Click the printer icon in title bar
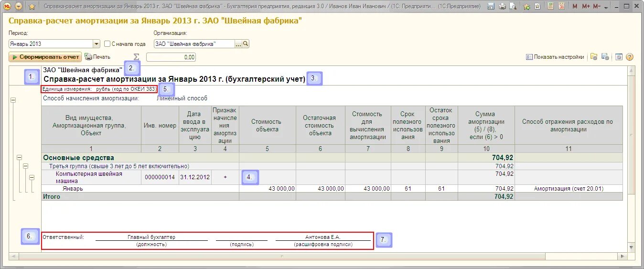 (502, 6)
